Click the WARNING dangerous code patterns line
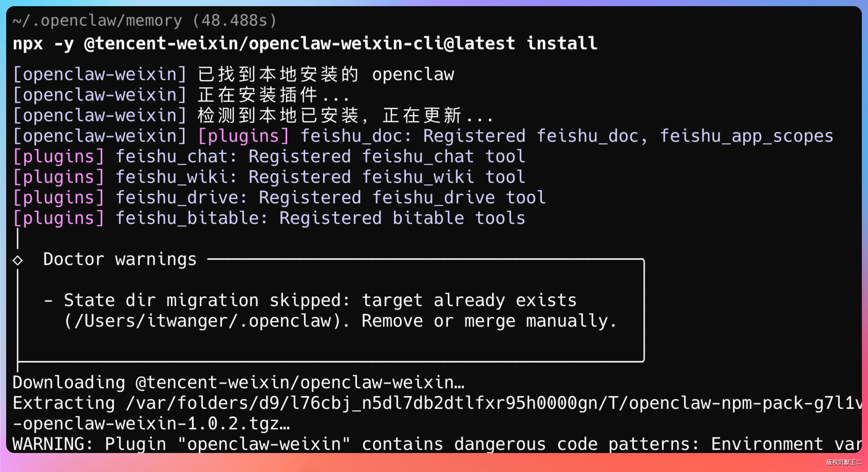Viewport: 868px width, 472px height. tap(435, 444)
